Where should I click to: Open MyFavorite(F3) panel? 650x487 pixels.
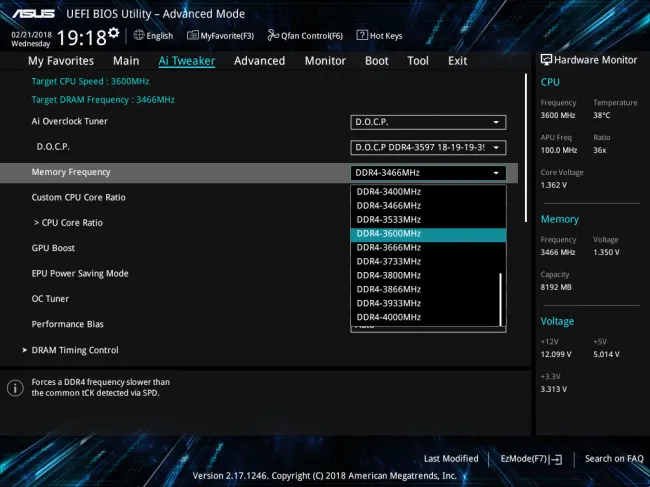[221, 36]
